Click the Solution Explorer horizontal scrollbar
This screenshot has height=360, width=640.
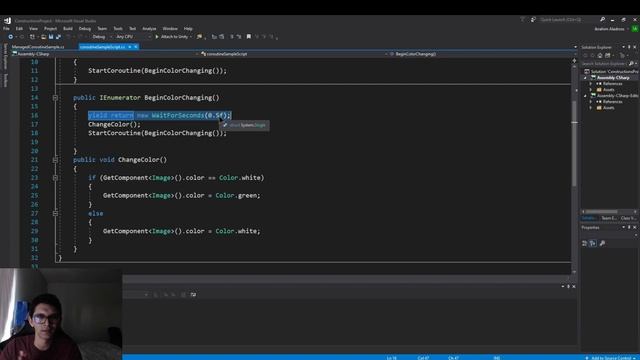pyautogui.click(x=602, y=211)
